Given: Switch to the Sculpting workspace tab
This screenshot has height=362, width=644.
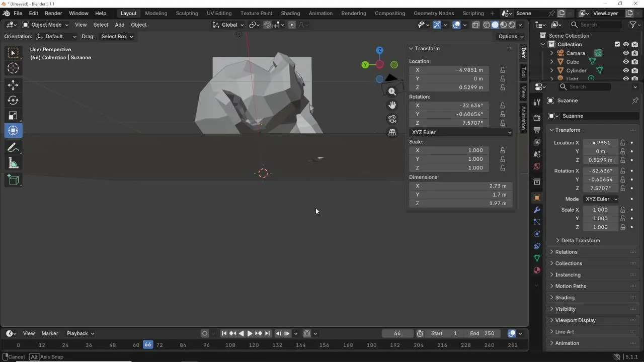Looking at the screenshot, I should coord(187,13).
